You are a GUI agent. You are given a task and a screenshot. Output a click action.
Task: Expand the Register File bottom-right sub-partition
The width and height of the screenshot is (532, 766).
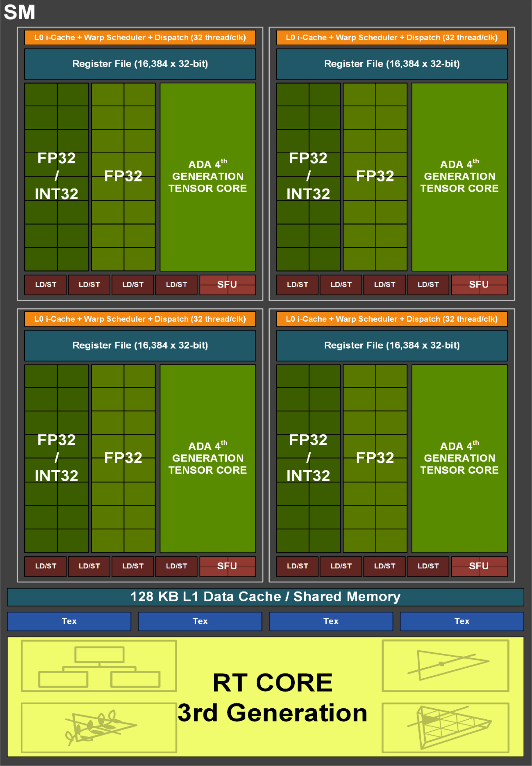[x=399, y=338]
